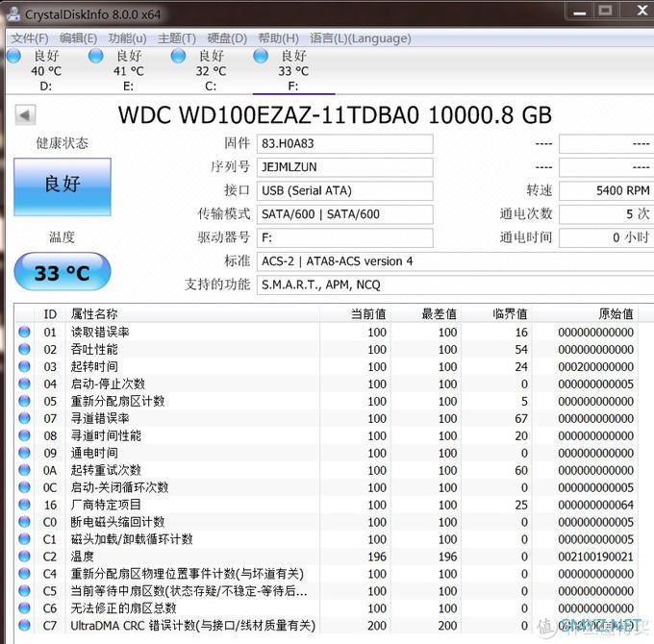Click the disk title WDC WD100EZAZ-11TDBA0
Image resolution: width=654 pixels, height=644 pixels.
pos(268,115)
